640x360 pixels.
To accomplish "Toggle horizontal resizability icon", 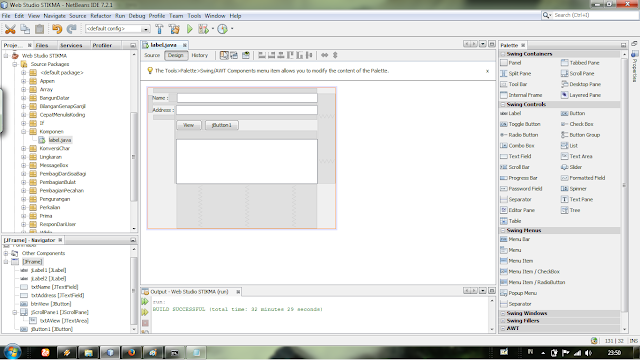I will click(x=324, y=55).
